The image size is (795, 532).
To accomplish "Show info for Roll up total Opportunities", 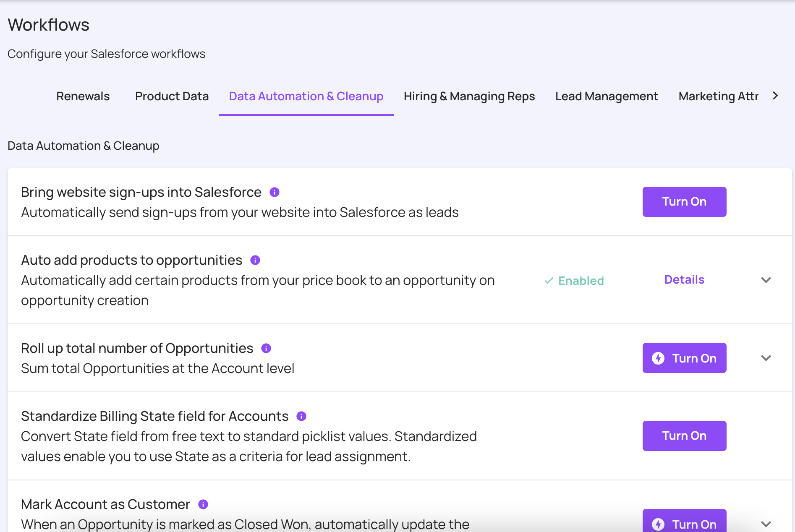I will (266, 348).
